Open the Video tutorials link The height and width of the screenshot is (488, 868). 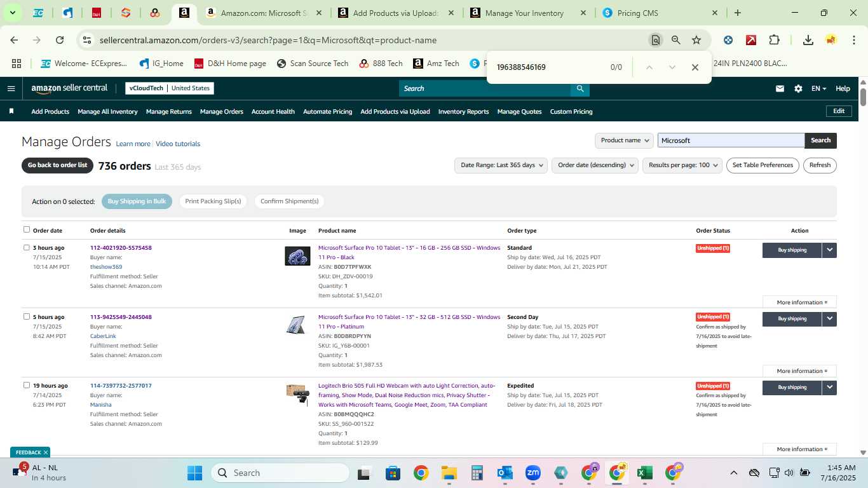[x=178, y=144]
